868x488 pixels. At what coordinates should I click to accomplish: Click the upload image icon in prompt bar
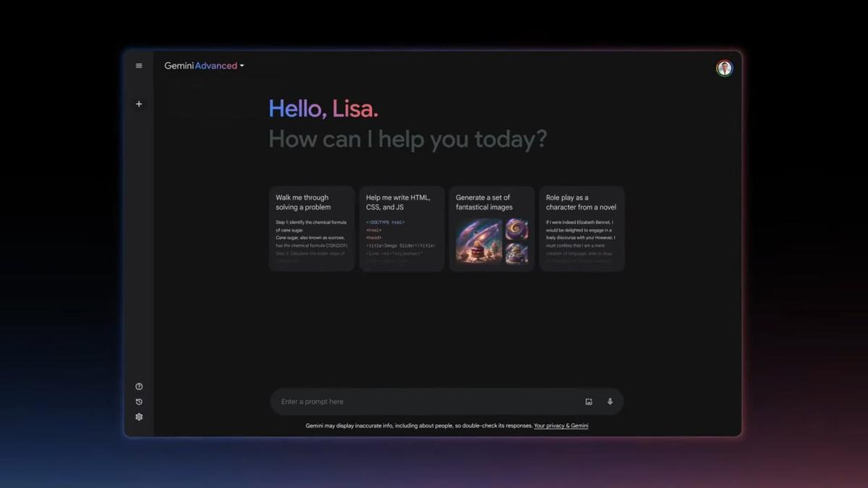tap(589, 402)
